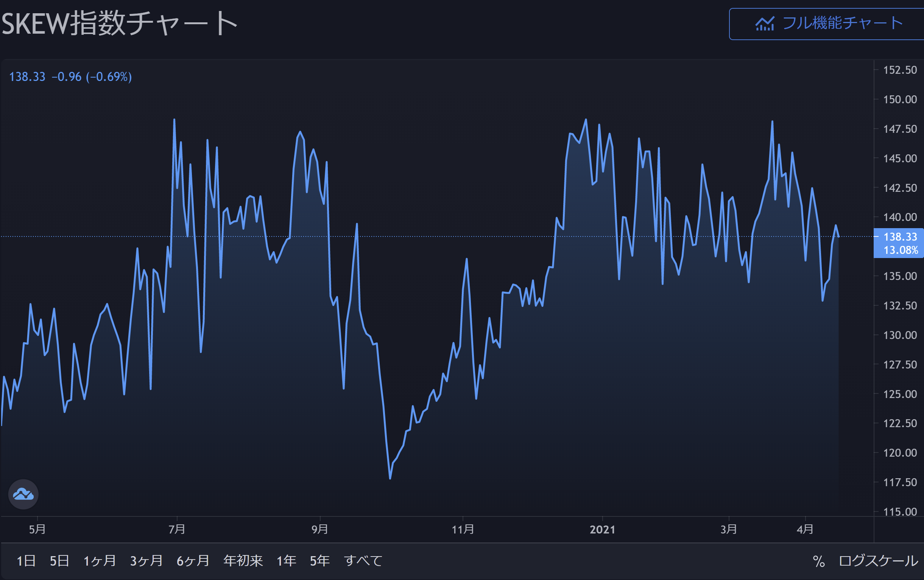Select the 1日 time range
924x580 pixels.
point(26,561)
